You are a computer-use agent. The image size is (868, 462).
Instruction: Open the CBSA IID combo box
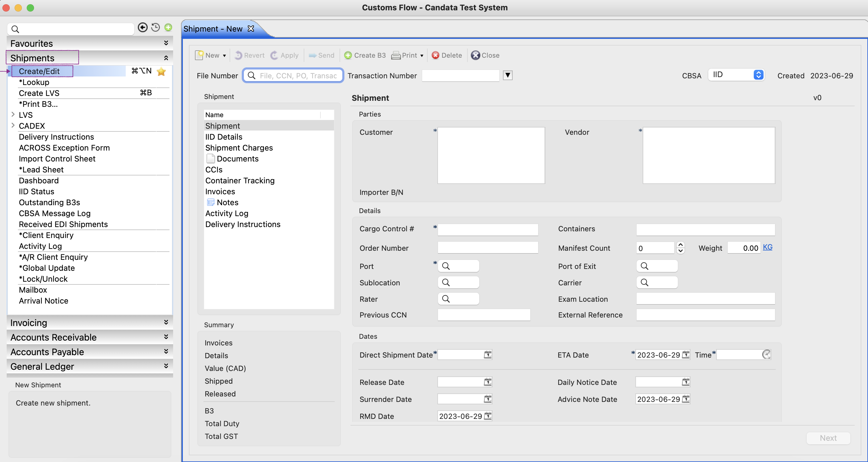point(736,75)
